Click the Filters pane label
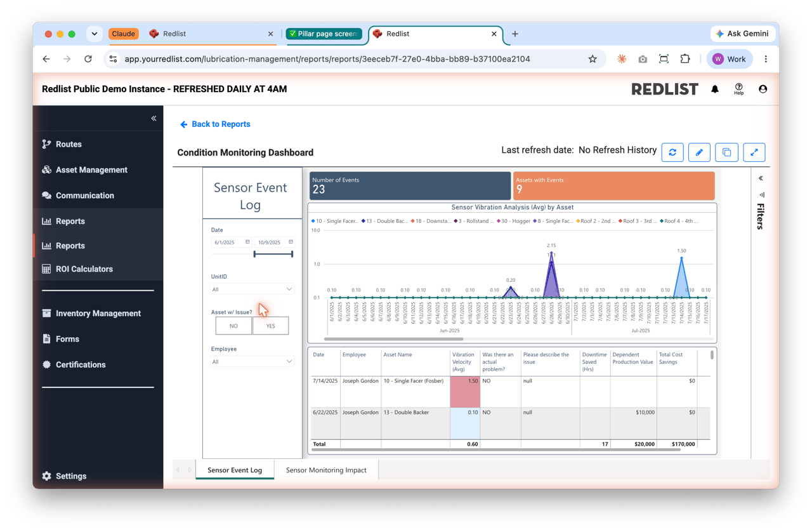Viewport: 812px width, 532px height. (761, 216)
